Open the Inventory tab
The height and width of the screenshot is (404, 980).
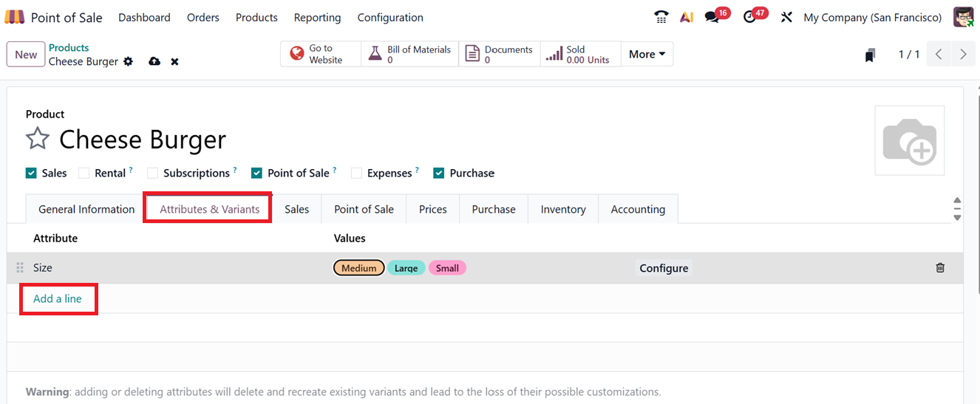click(x=562, y=209)
